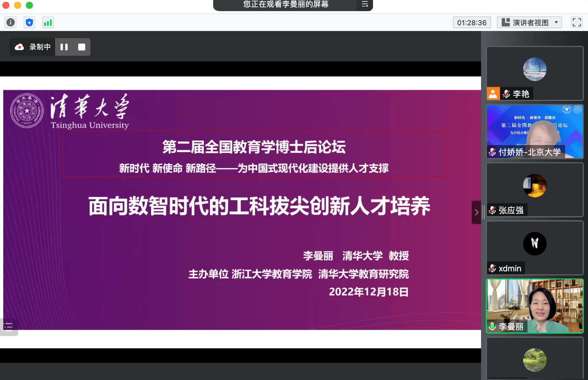Open the screen share options menu
The height and width of the screenshot is (380, 588).
coord(365,5)
